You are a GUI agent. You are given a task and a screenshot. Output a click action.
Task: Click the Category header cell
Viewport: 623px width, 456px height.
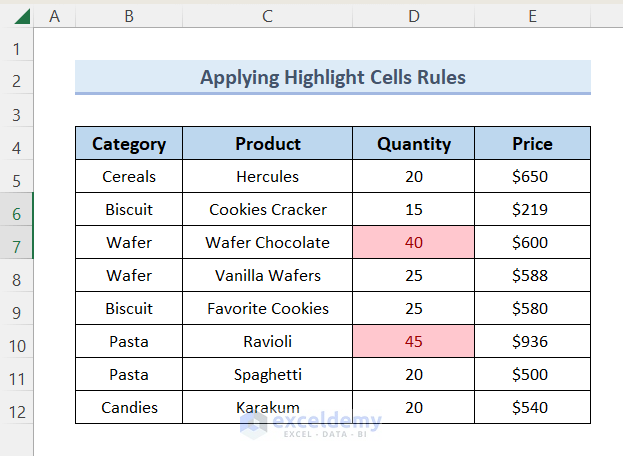point(129,144)
